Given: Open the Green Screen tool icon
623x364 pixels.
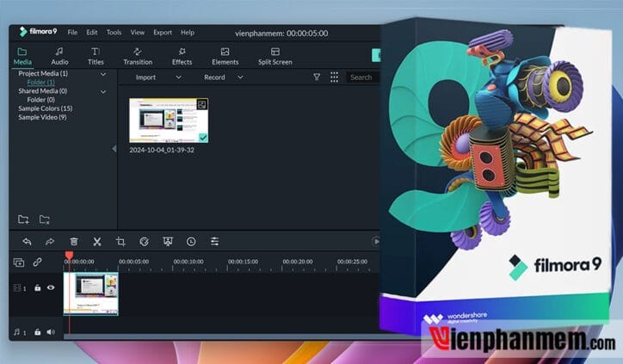Looking at the screenshot, I should click(168, 242).
